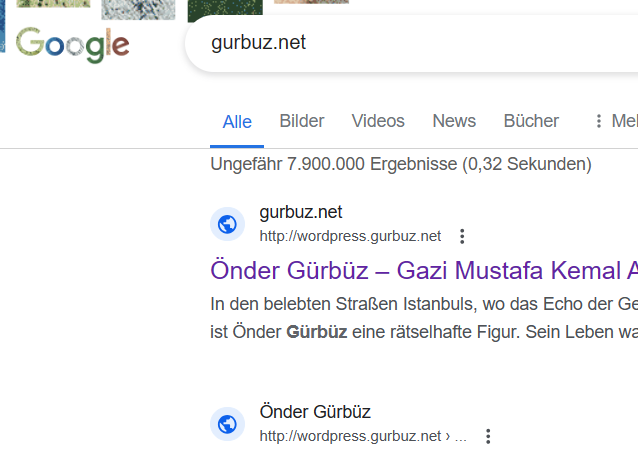
Task: Switch to the Bilder tab
Action: [x=302, y=121]
